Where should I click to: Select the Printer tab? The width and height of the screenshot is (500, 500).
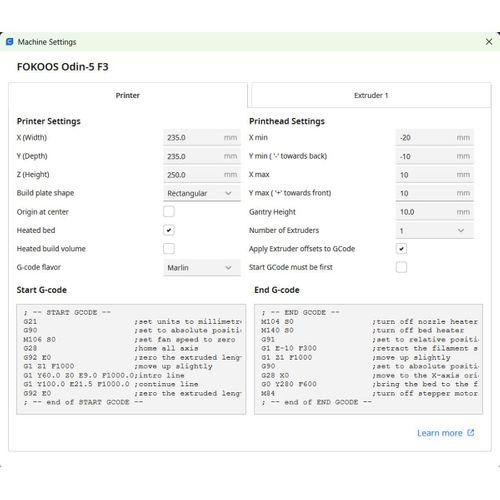[128, 95]
